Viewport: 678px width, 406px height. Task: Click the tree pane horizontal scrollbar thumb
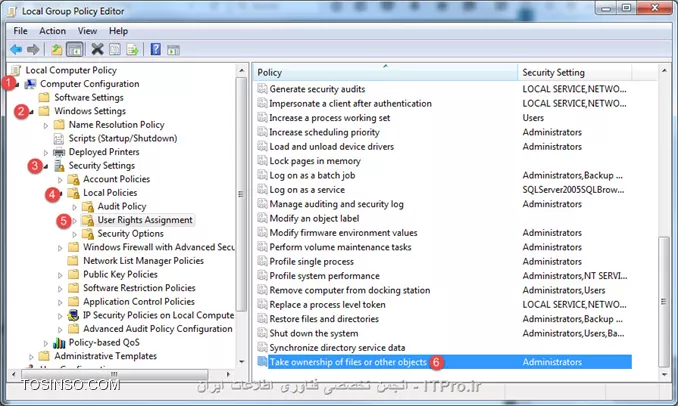(x=114, y=374)
